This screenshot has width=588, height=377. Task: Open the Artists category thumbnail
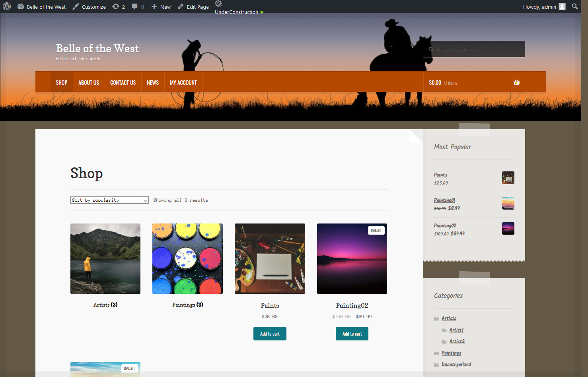pos(105,258)
